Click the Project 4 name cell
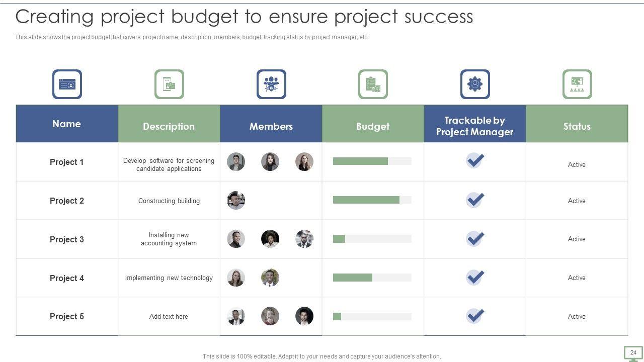The height and width of the screenshot is (362, 644). click(x=67, y=278)
